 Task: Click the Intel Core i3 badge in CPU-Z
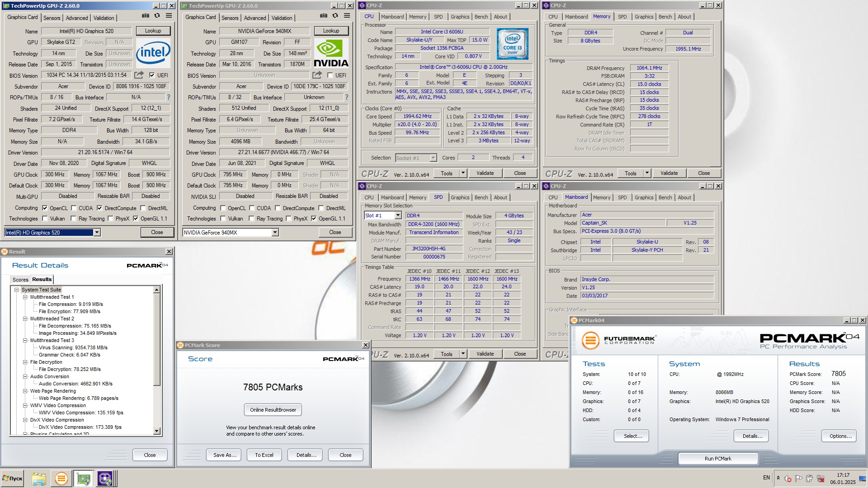point(513,44)
